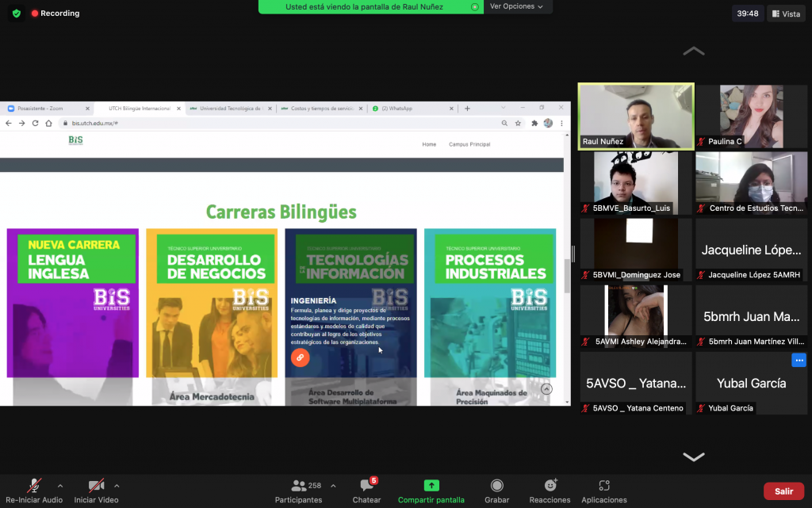Open the Chatear chat icon

[x=366, y=486]
